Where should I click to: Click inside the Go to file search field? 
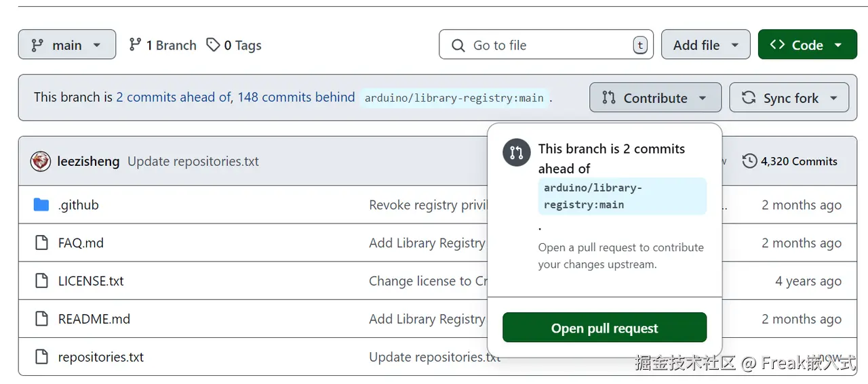[x=542, y=45]
